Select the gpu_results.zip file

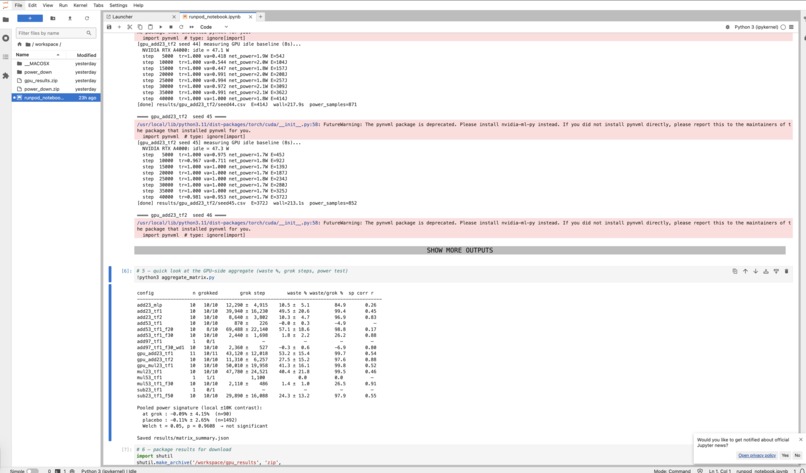pos(57,81)
